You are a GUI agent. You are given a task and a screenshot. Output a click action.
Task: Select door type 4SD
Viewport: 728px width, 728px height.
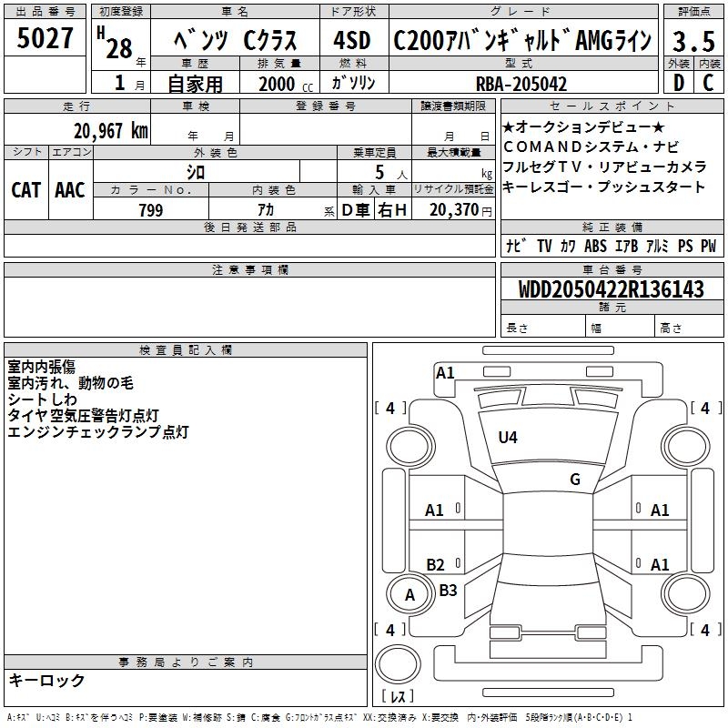tap(352, 40)
